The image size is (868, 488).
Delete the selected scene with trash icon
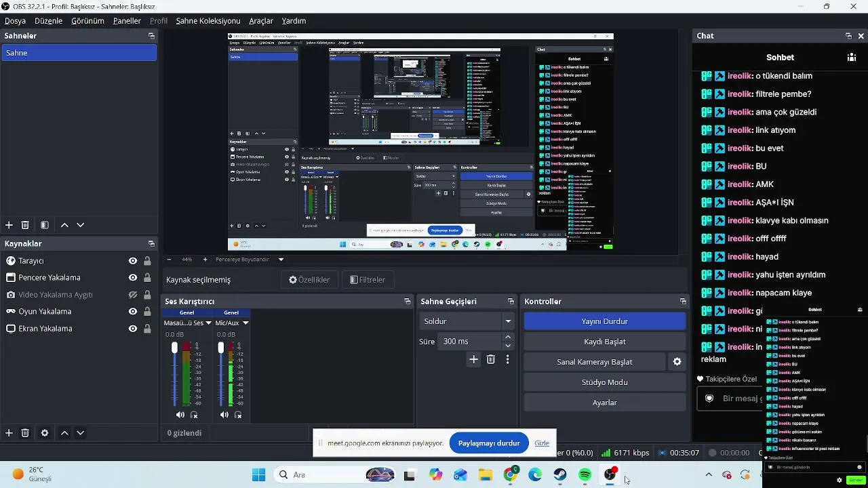(25, 225)
